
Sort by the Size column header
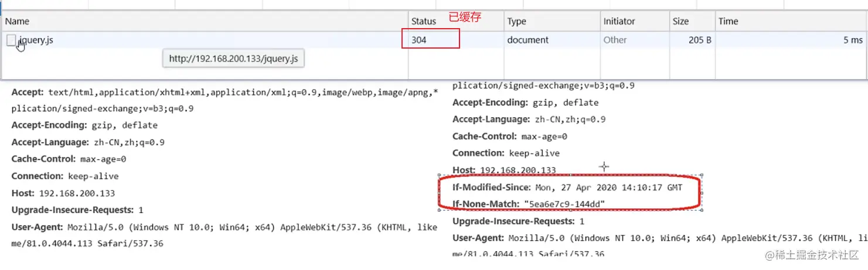pyautogui.click(x=680, y=21)
